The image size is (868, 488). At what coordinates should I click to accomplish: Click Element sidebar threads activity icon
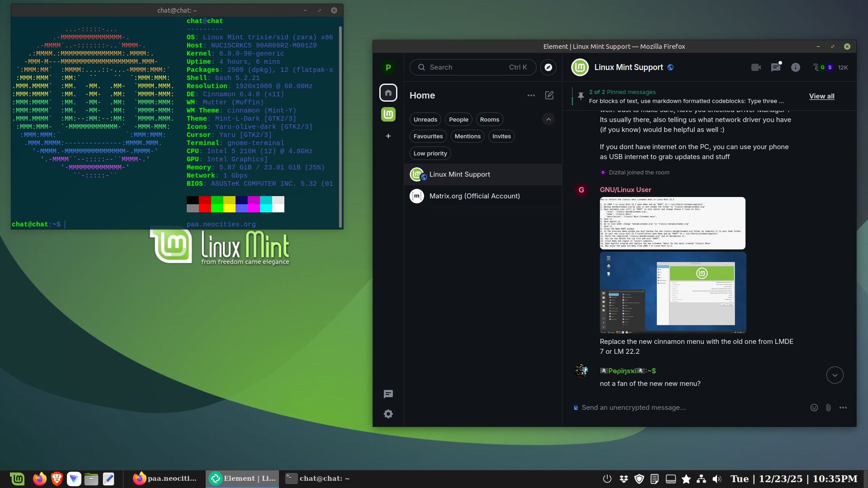pos(388,394)
